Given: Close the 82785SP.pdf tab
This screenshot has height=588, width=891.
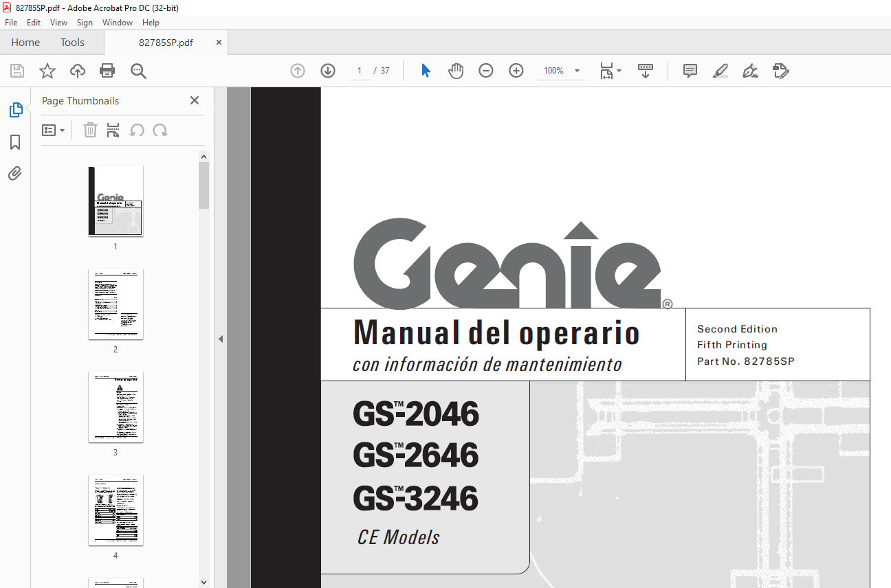Looking at the screenshot, I should point(219,42).
